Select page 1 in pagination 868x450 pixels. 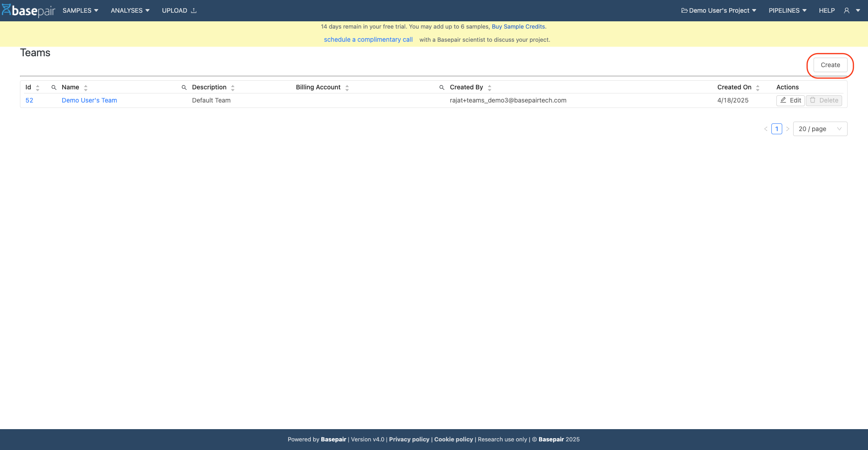point(777,129)
